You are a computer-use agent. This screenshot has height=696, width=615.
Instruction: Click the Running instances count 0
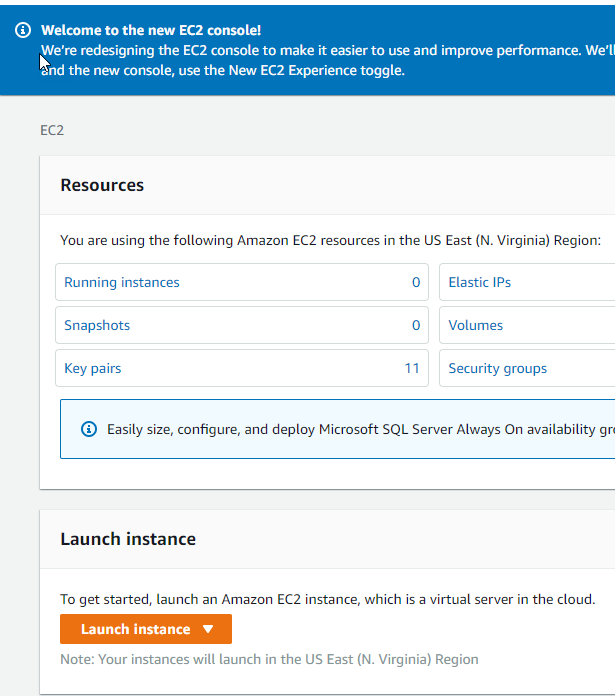pos(416,282)
